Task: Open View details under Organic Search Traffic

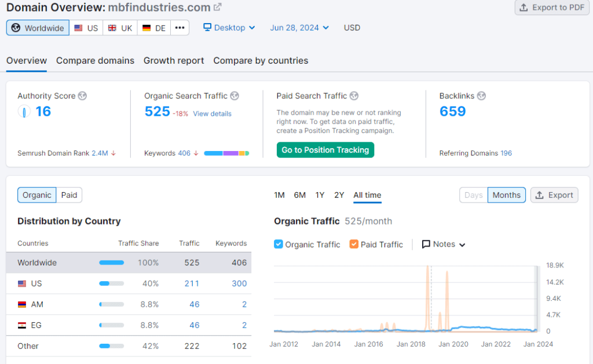Action: pyautogui.click(x=212, y=113)
